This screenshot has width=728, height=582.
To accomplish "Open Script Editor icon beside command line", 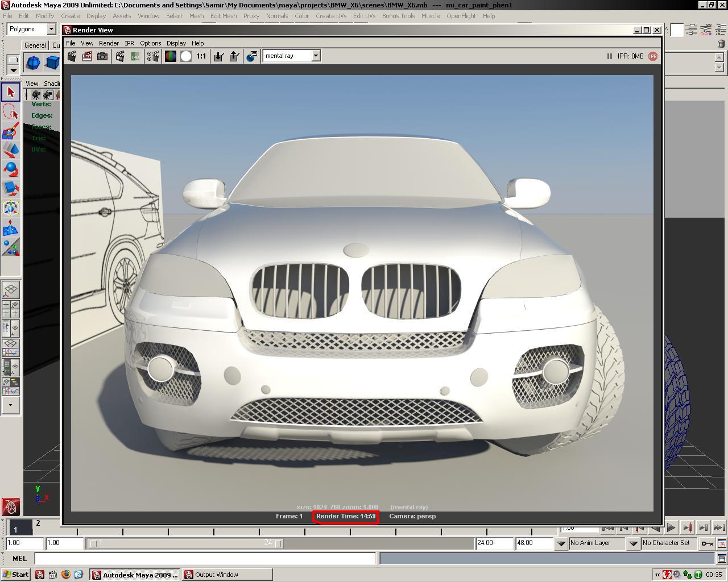I will [722, 559].
